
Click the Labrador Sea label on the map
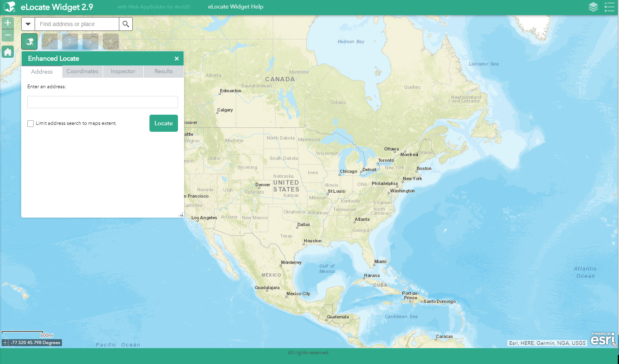point(483,64)
